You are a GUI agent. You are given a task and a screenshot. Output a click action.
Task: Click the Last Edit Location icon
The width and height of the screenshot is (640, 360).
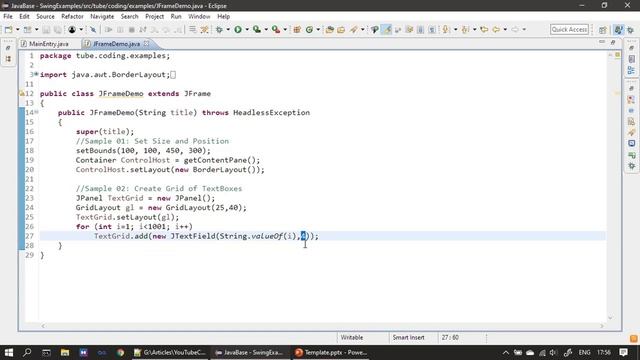click(x=484, y=29)
